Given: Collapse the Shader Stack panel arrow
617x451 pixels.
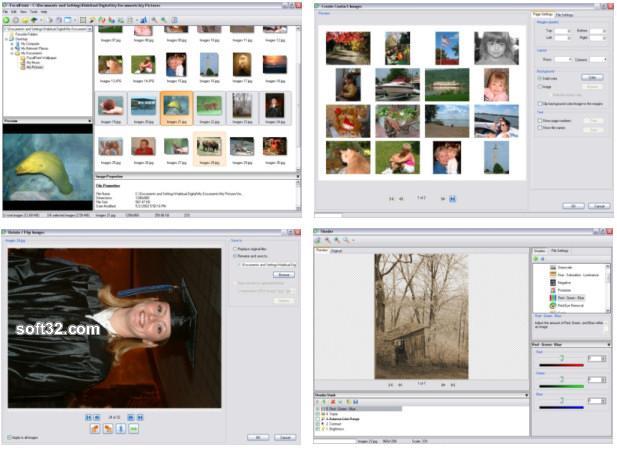Looking at the screenshot, I should [526, 395].
